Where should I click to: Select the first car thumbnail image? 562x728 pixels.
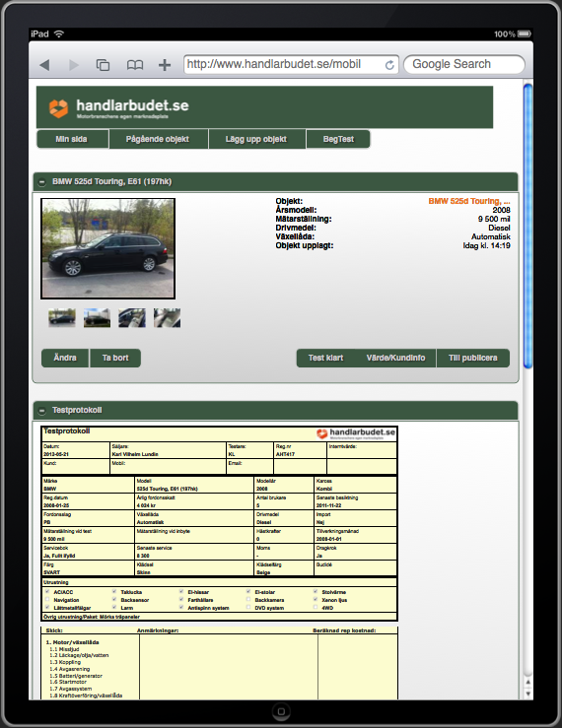pos(62,318)
